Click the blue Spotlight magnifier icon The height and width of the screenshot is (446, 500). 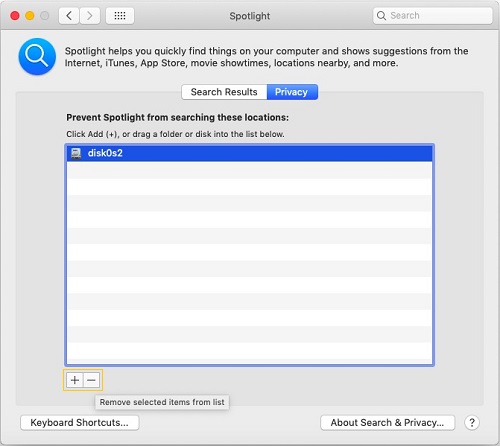(37, 56)
